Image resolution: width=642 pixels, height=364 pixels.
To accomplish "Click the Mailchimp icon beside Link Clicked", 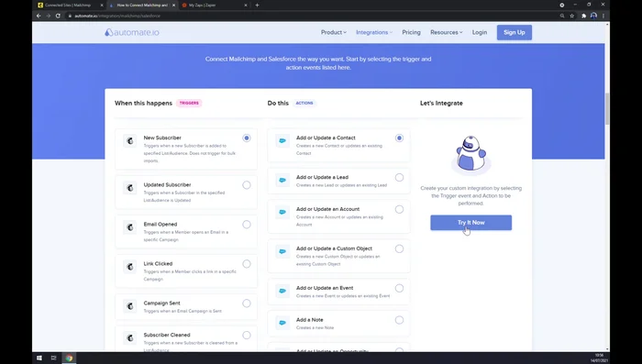I will tap(130, 267).
